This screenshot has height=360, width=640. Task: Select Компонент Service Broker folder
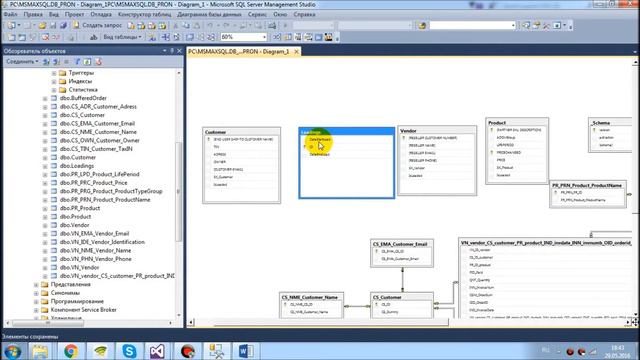(83, 310)
